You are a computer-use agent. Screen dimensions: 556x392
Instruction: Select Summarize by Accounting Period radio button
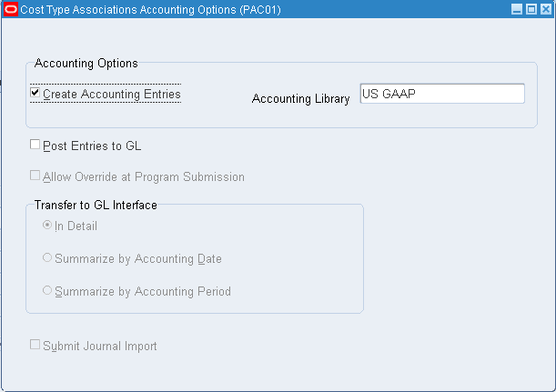pos(47,291)
